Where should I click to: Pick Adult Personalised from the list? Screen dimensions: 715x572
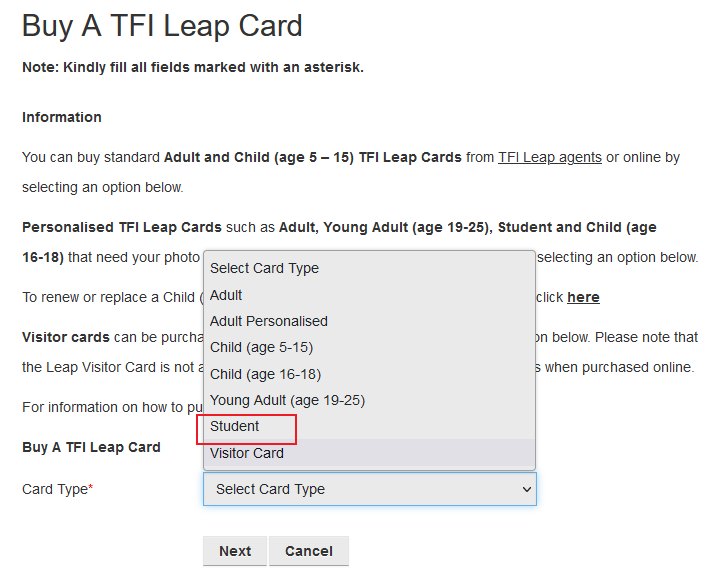pos(268,321)
